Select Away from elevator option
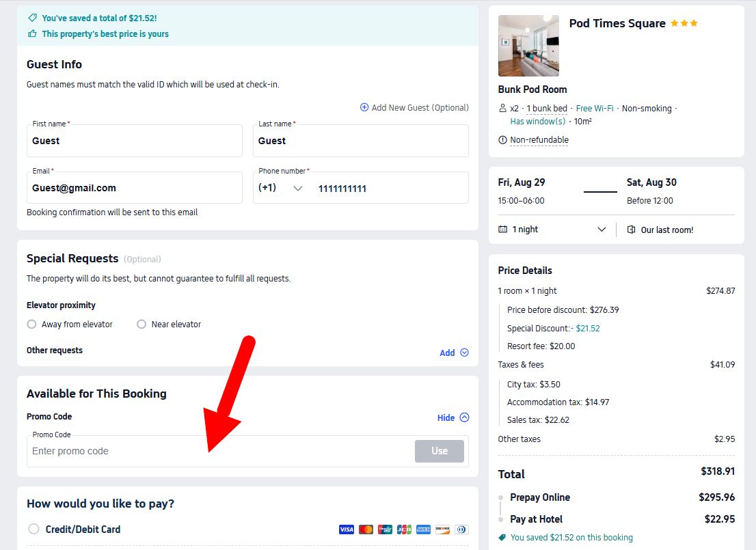Viewport: 756px width, 550px height. click(31, 325)
